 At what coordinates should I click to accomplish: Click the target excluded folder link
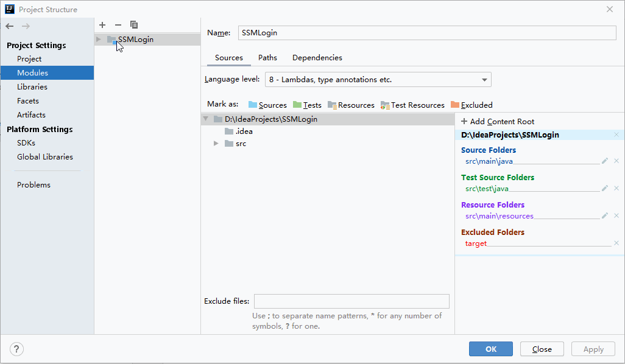click(476, 243)
